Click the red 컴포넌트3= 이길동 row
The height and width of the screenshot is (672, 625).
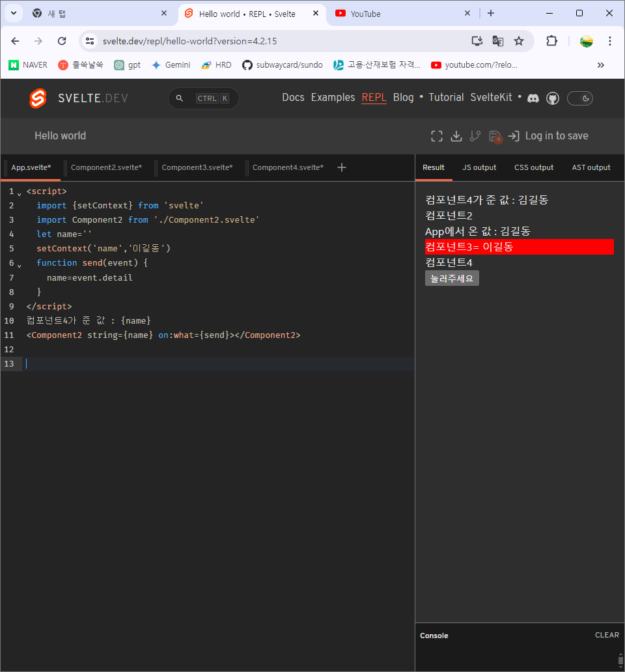(x=519, y=247)
